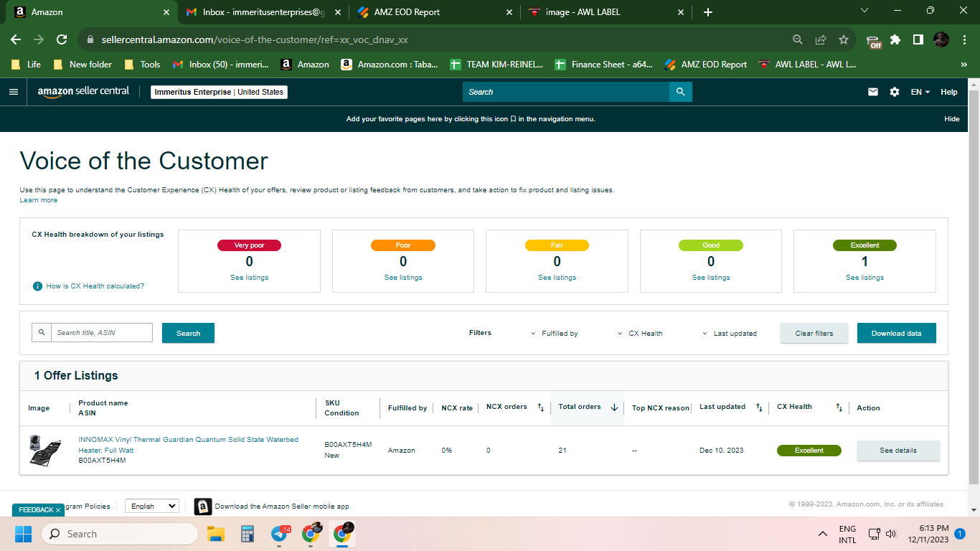Open the Learn more link
The height and width of the screenshot is (551, 980).
click(x=39, y=200)
